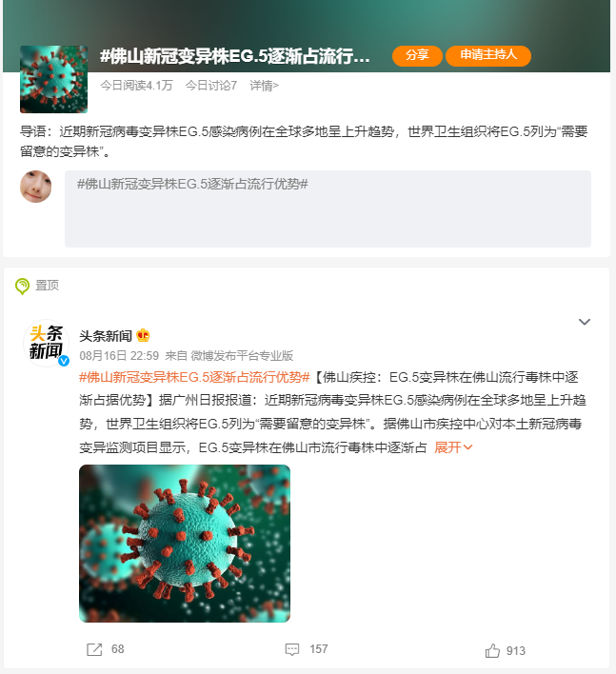
Task: Click into the topic post input field
Action: (x=328, y=208)
